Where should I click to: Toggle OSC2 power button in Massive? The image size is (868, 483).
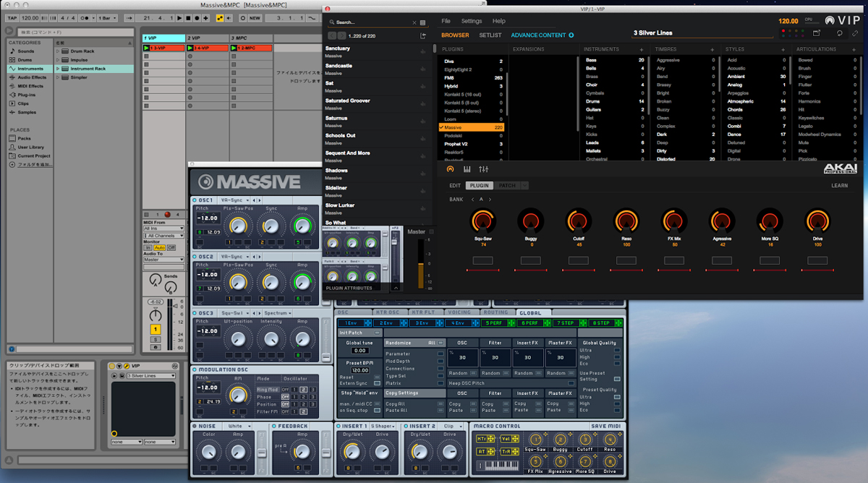pyautogui.click(x=195, y=257)
